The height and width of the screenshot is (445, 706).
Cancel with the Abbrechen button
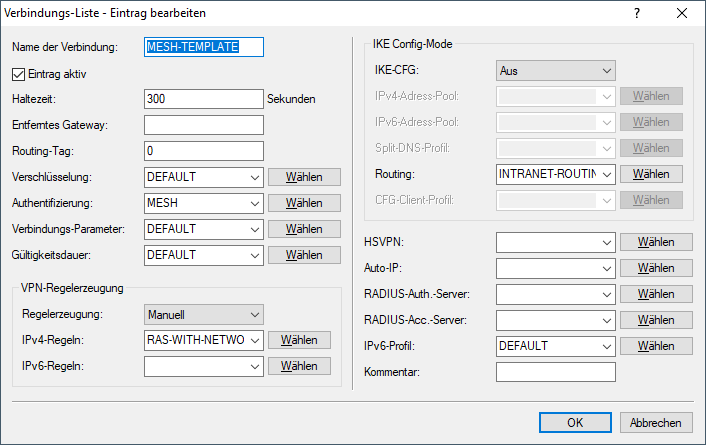pyautogui.click(x=656, y=422)
